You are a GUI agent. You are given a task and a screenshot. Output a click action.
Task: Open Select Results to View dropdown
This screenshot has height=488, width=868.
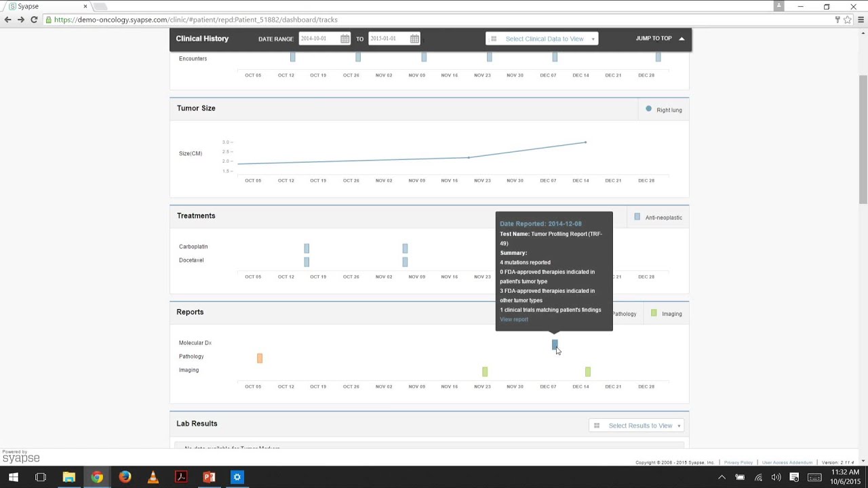coord(638,426)
